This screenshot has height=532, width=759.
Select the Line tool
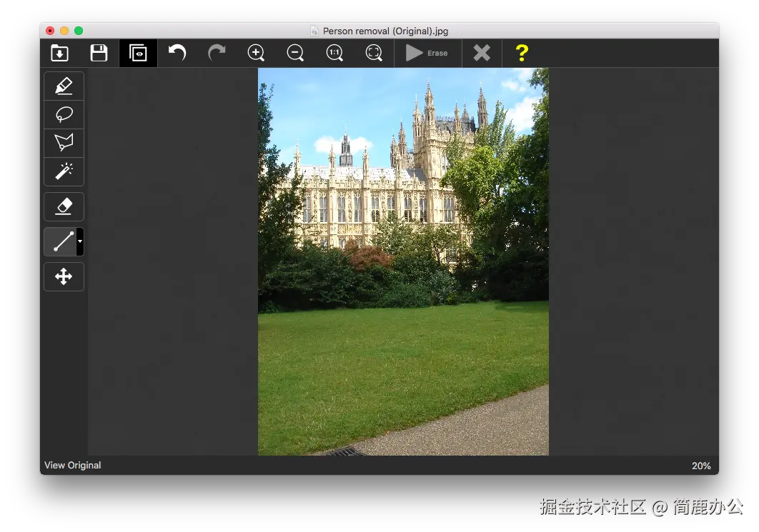tap(61, 241)
